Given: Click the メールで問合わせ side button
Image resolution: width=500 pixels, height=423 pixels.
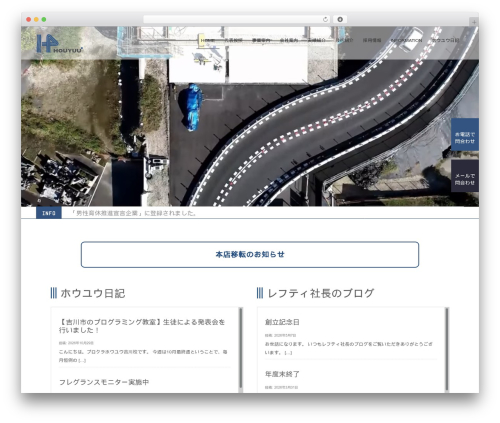Looking at the screenshot, I should click(465, 176).
